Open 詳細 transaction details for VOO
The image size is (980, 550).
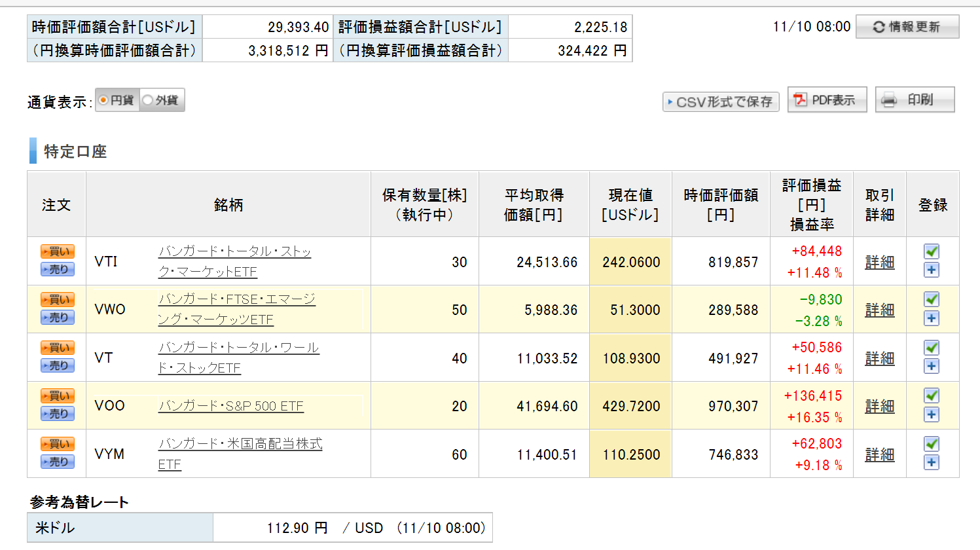coord(879,406)
